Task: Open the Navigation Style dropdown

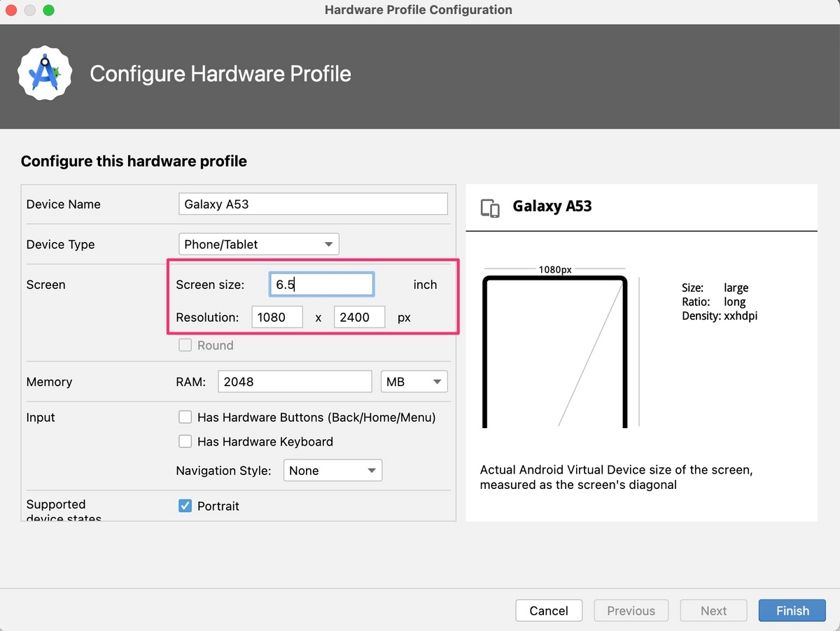Action: point(332,471)
